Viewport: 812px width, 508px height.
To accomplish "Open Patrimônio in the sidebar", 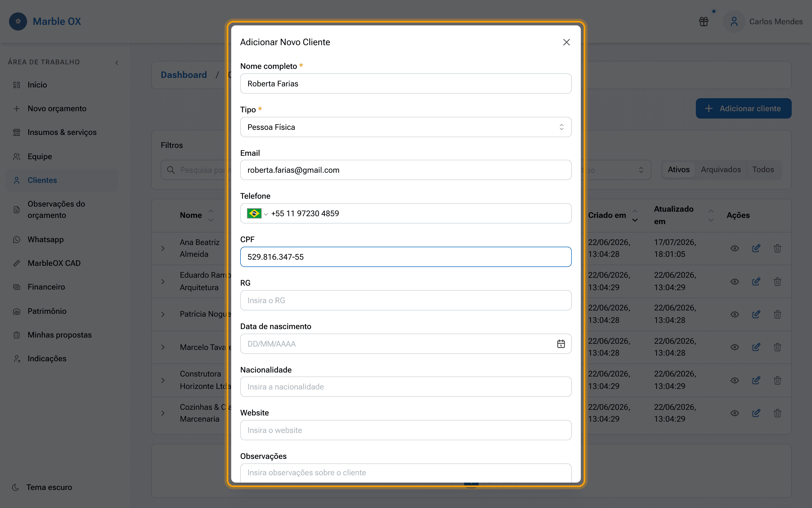I will coord(62,311).
